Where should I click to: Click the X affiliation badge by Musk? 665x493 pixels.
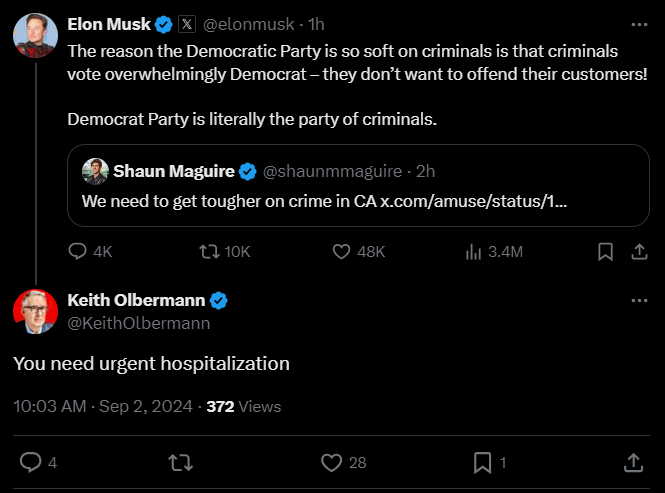tap(186, 23)
